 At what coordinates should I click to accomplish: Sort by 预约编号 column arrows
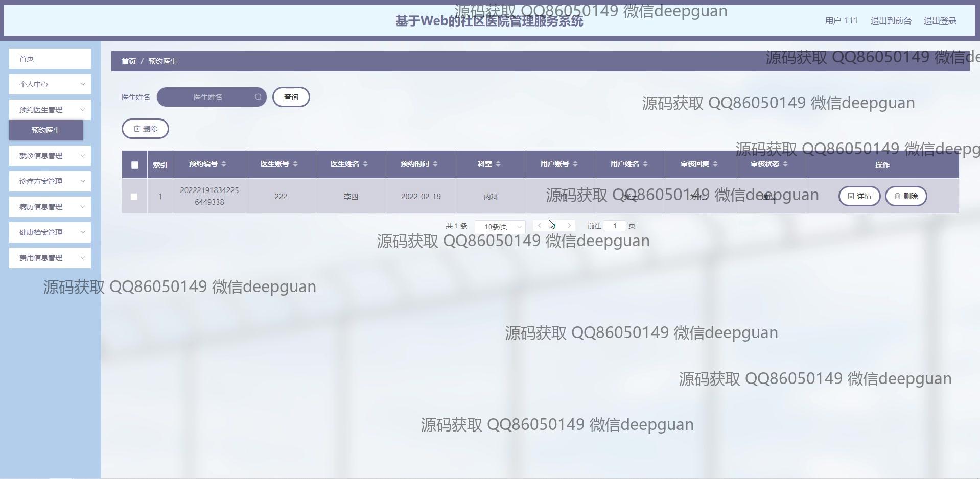click(x=224, y=164)
